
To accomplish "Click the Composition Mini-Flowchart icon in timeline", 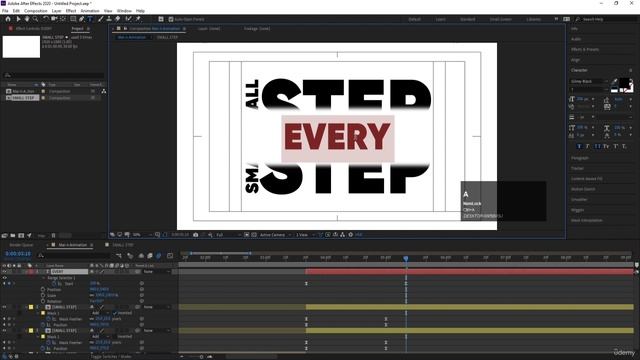I will (x=118, y=256).
